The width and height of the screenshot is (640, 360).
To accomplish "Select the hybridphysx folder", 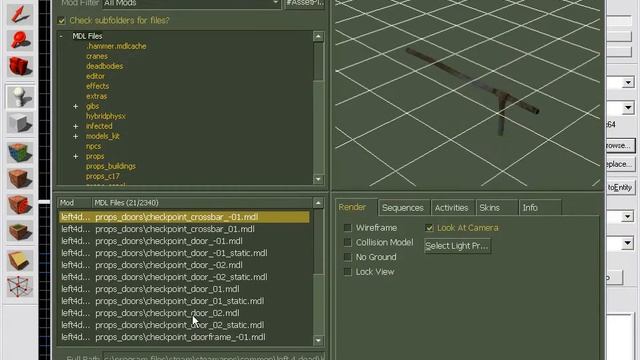I will point(106,116).
